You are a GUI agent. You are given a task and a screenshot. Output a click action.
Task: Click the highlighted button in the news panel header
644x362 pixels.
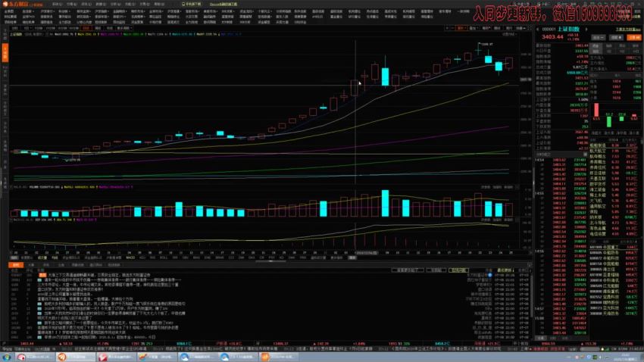click(x=458, y=270)
